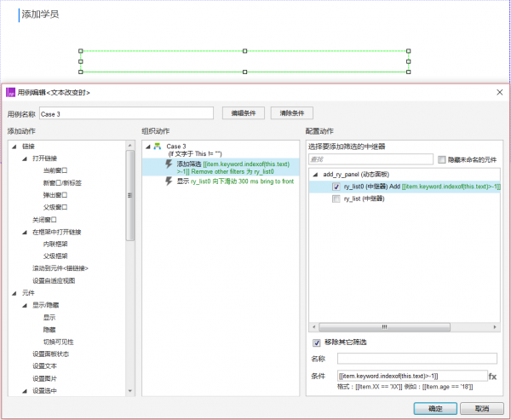Click the 用例名称 Case 3 field
Image resolution: width=511 pixels, height=420 pixels.
click(126, 114)
